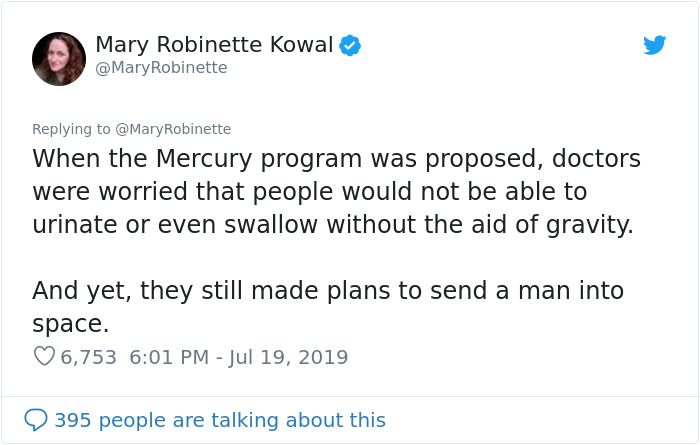The width and height of the screenshot is (700, 445).
Task: Like the tweet using the heart icon
Action: (44, 356)
